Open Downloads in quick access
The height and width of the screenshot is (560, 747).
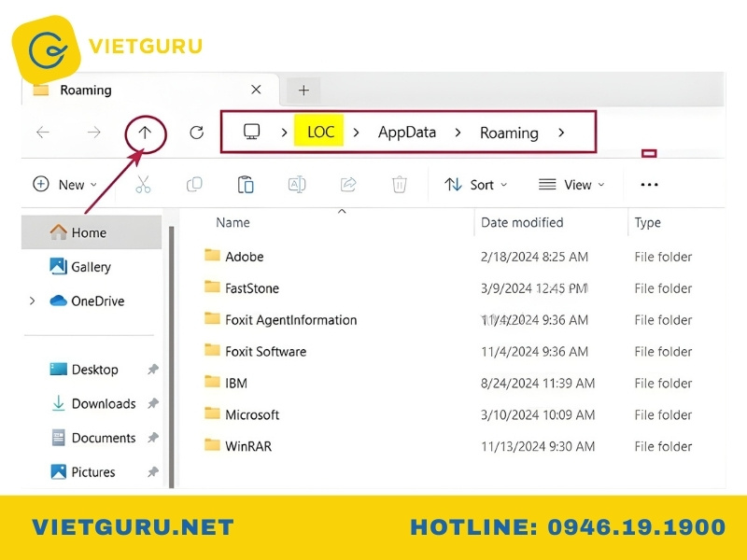[x=93, y=404]
